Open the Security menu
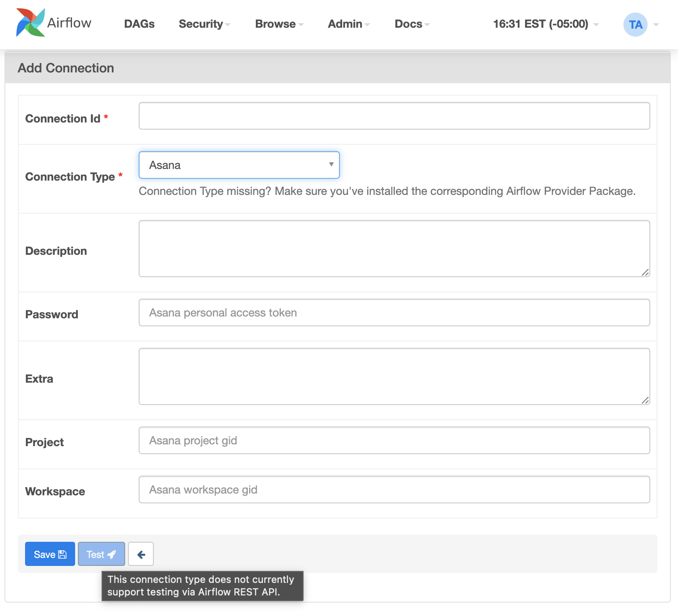 204,24
